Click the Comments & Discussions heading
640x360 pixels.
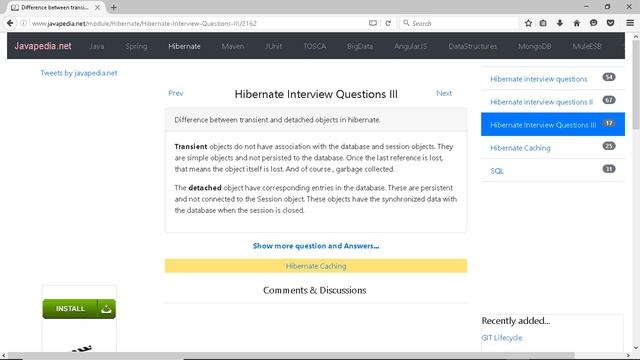tap(315, 290)
